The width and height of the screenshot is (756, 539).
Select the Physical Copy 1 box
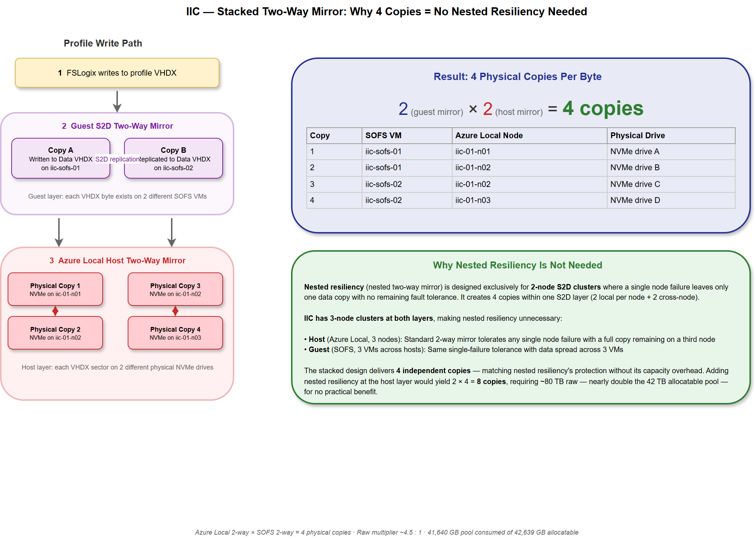pyautogui.click(x=55, y=289)
